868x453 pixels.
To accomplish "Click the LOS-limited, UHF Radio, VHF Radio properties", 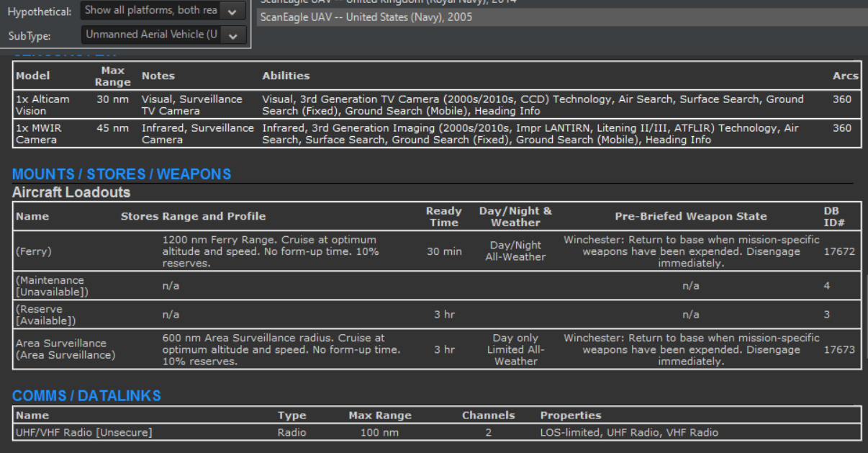I will (629, 433).
